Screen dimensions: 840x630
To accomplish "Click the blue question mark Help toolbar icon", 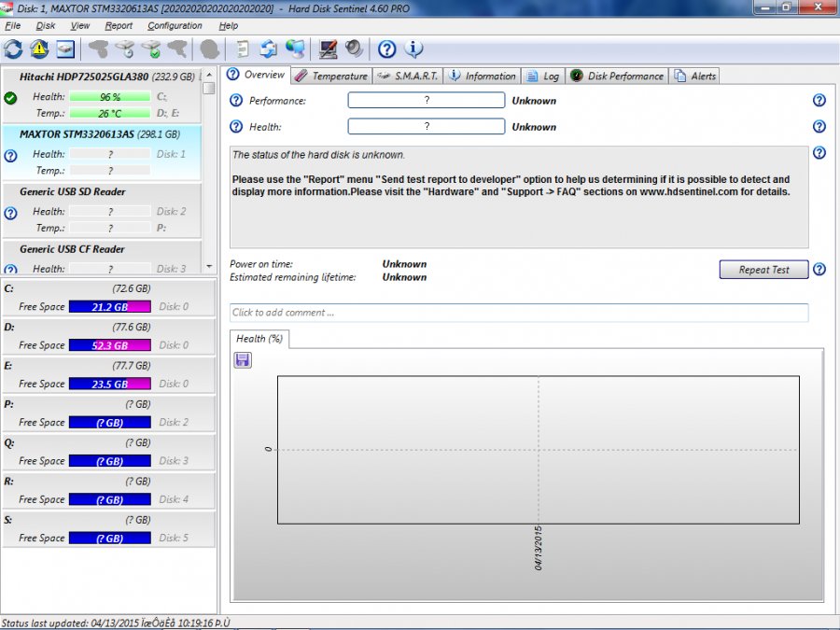I will (x=386, y=49).
